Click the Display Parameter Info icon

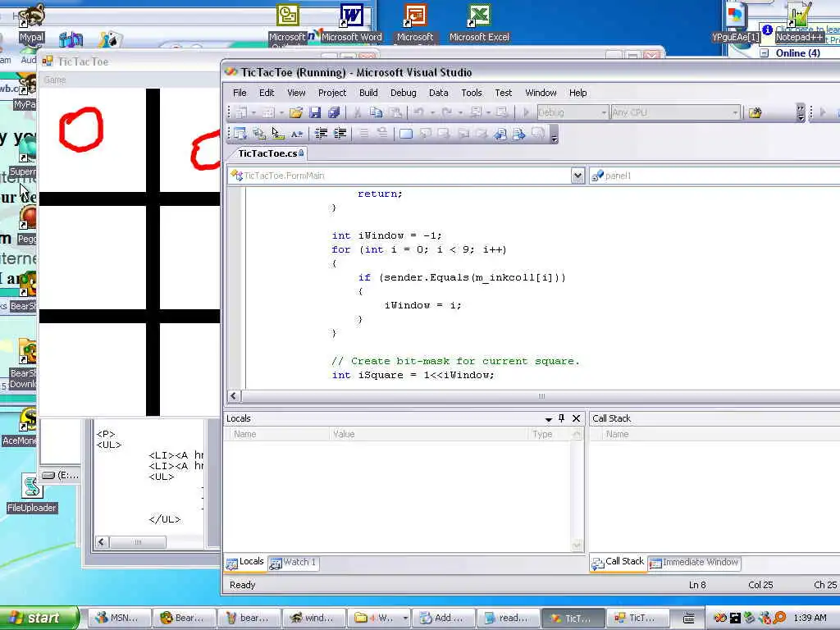click(259, 134)
